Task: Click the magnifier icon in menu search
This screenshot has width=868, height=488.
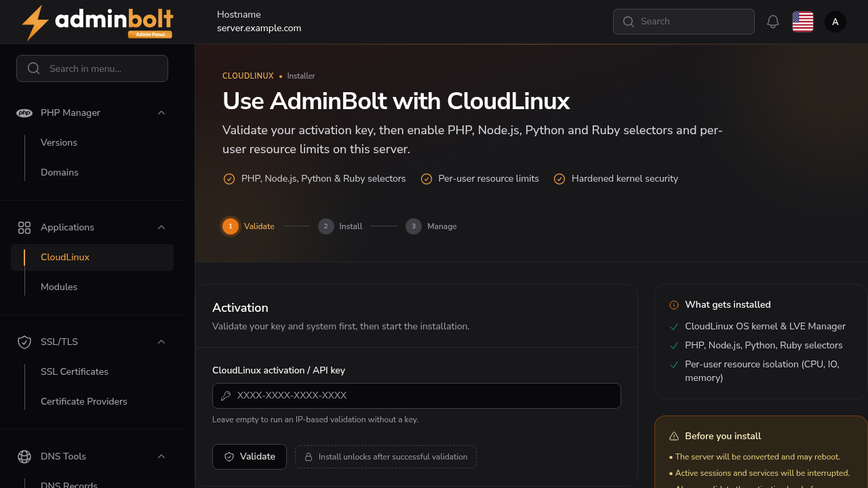Action: point(34,68)
